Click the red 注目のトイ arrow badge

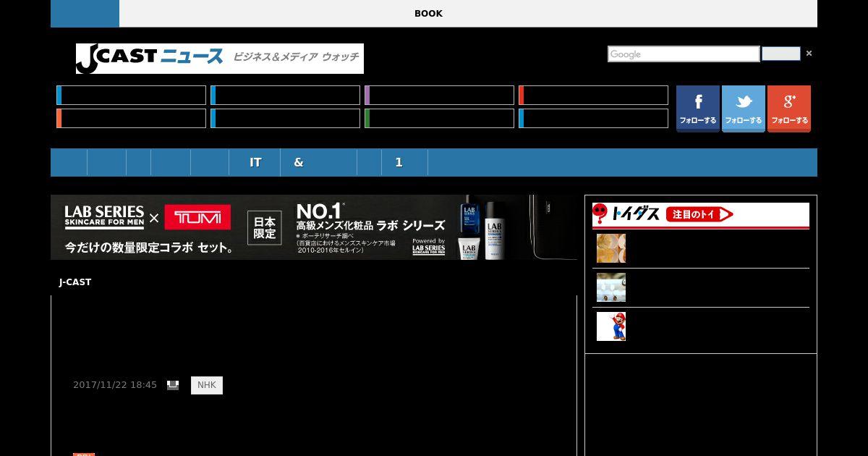pos(699,214)
